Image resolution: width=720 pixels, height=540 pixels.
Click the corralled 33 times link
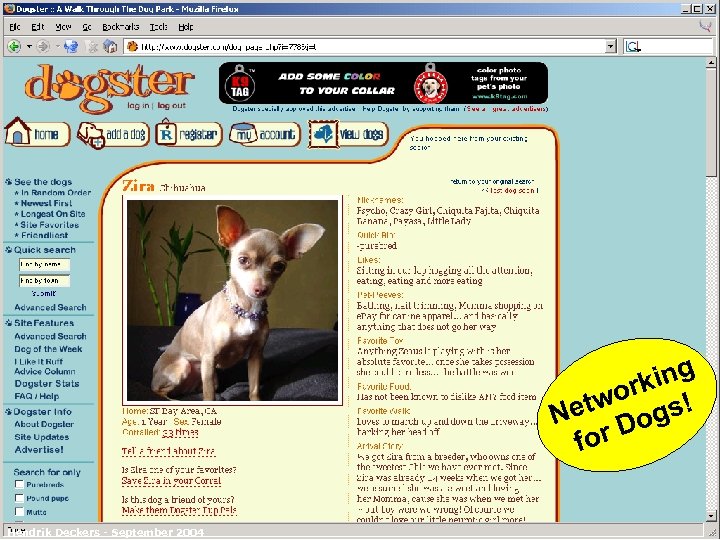[x=180, y=433]
